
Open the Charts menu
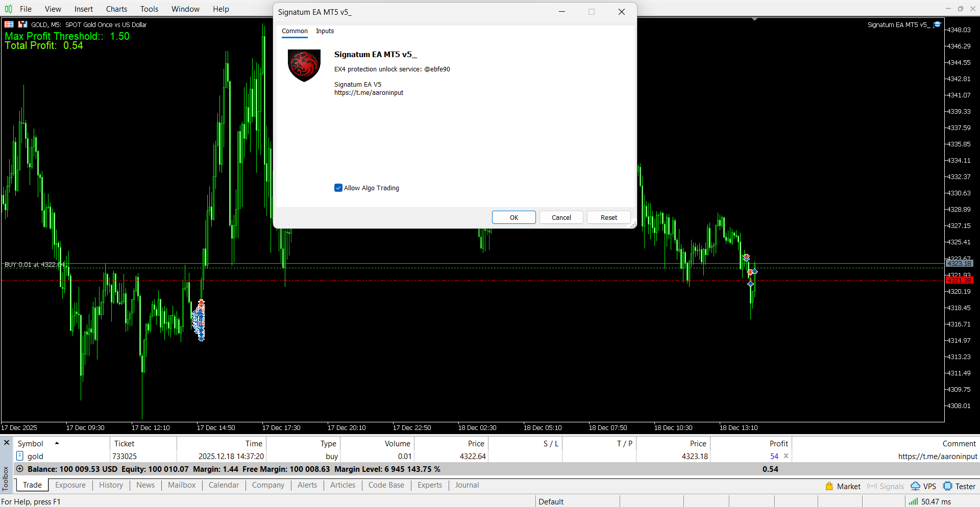[x=116, y=9]
